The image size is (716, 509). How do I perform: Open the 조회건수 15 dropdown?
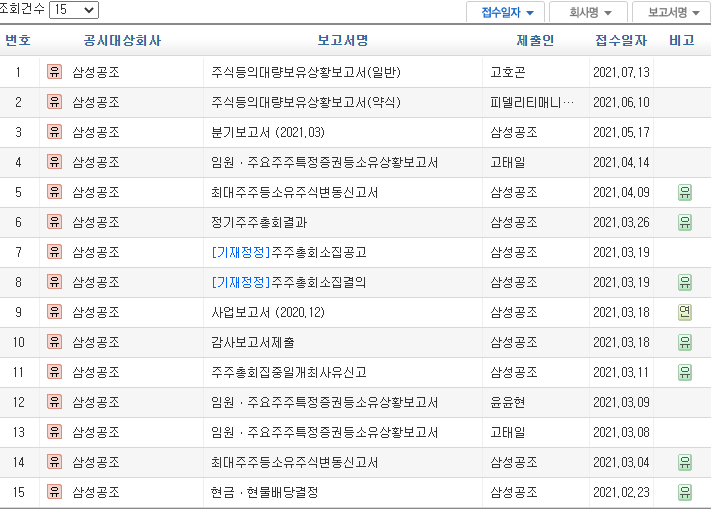(74, 10)
